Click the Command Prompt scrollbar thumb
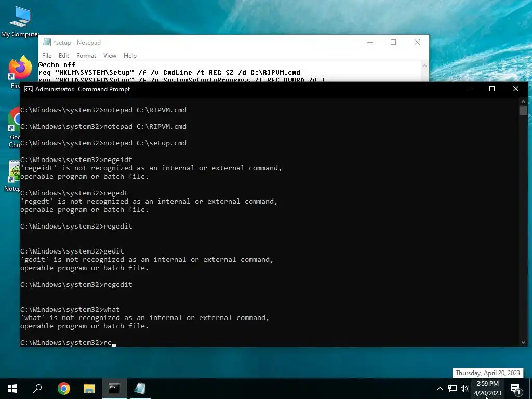The width and height of the screenshot is (532, 399). pyautogui.click(x=523, y=110)
